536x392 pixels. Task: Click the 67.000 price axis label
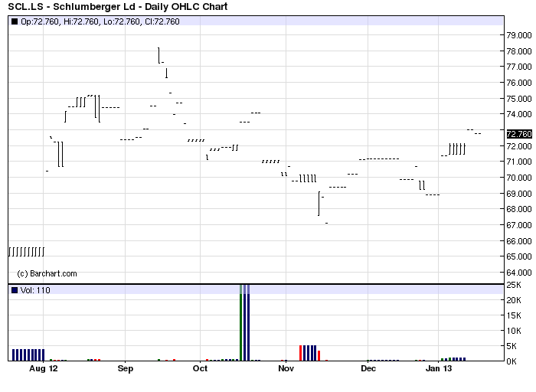tap(519, 225)
